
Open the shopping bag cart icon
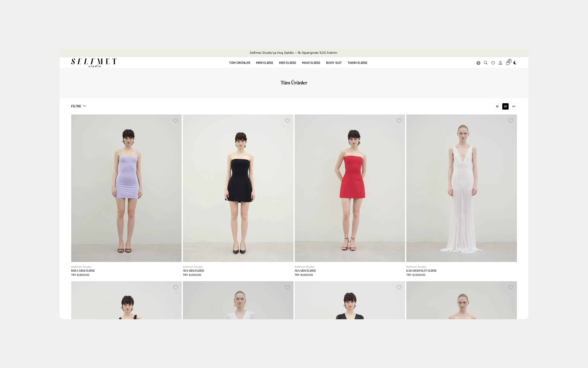click(x=508, y=63)
